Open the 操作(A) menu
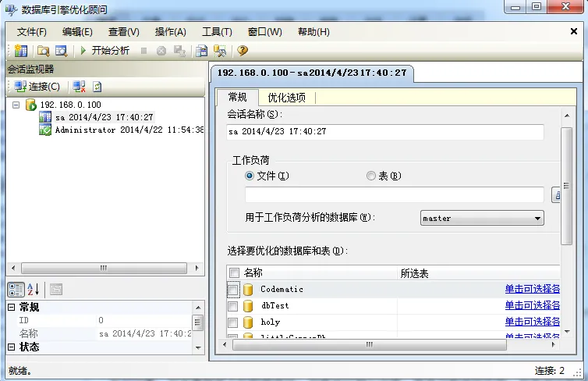Image resolution: width=588 pixels, height=381 pixels. 171,32
